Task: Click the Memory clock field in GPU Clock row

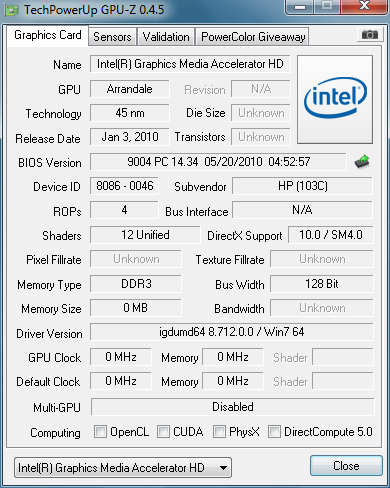Action: (x=233, y=357)
